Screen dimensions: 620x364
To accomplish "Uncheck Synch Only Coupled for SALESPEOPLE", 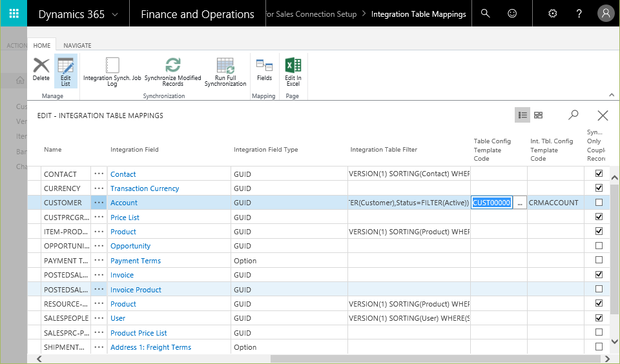I will [599, 318].
